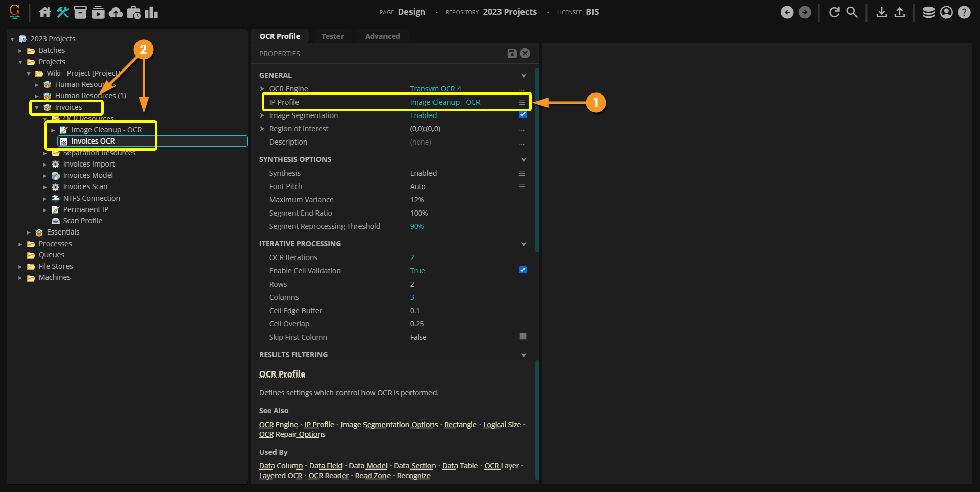Open the IP Profile list menu icon
The image size is (980, 492).
pos(522,102)
